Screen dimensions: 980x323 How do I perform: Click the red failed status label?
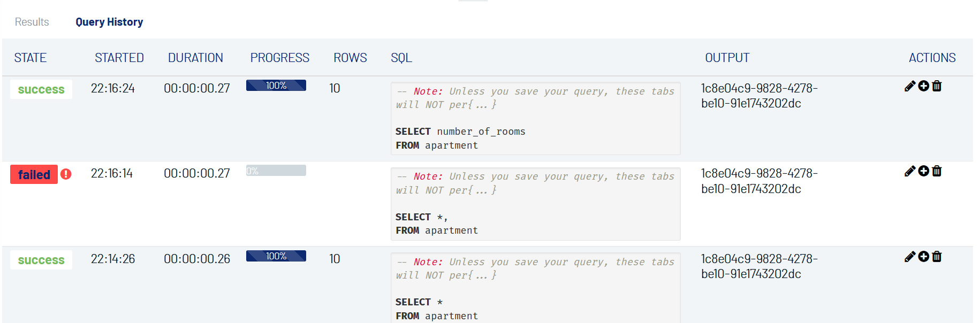(x=34, y=174)
